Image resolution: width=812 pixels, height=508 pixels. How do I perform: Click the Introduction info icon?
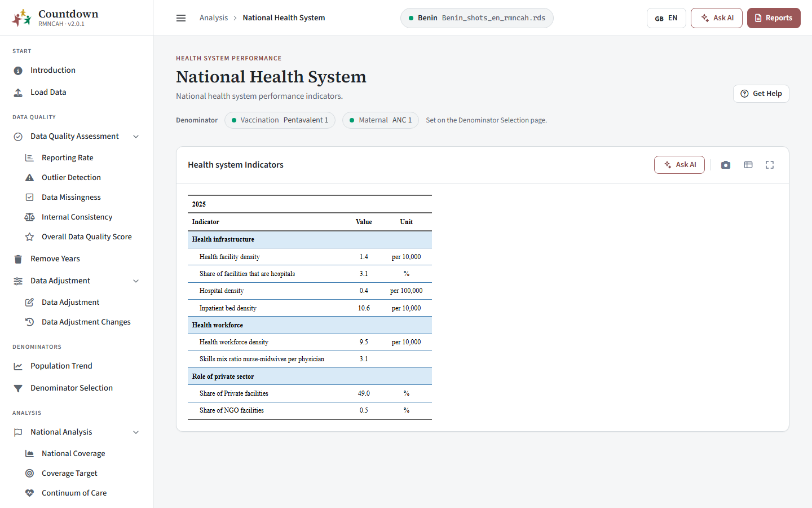[18, 71]
